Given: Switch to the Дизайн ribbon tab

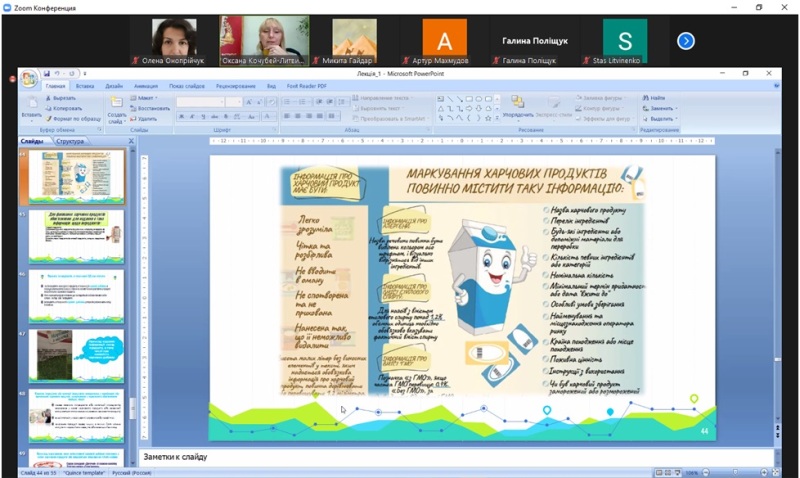Looking at the screenshot, I should [x=114, y=86].
